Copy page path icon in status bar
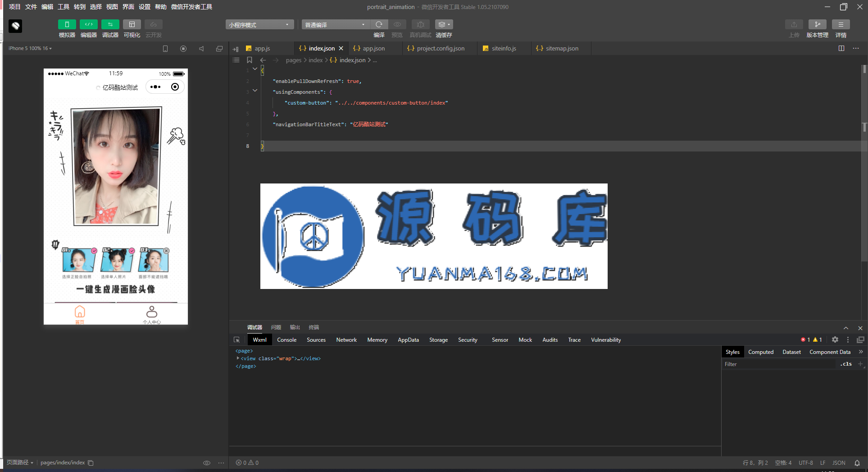 [91, 463]
